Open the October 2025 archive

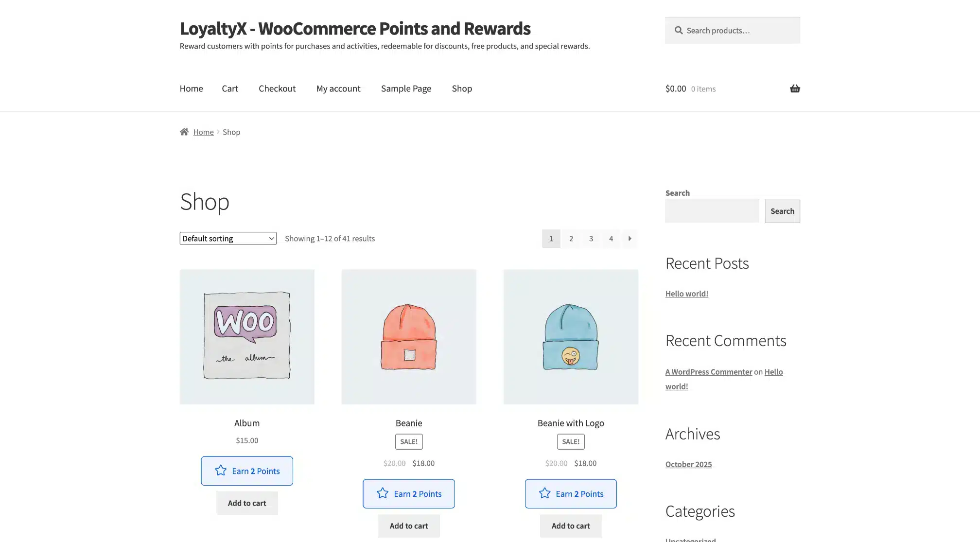tap(688, 464)
